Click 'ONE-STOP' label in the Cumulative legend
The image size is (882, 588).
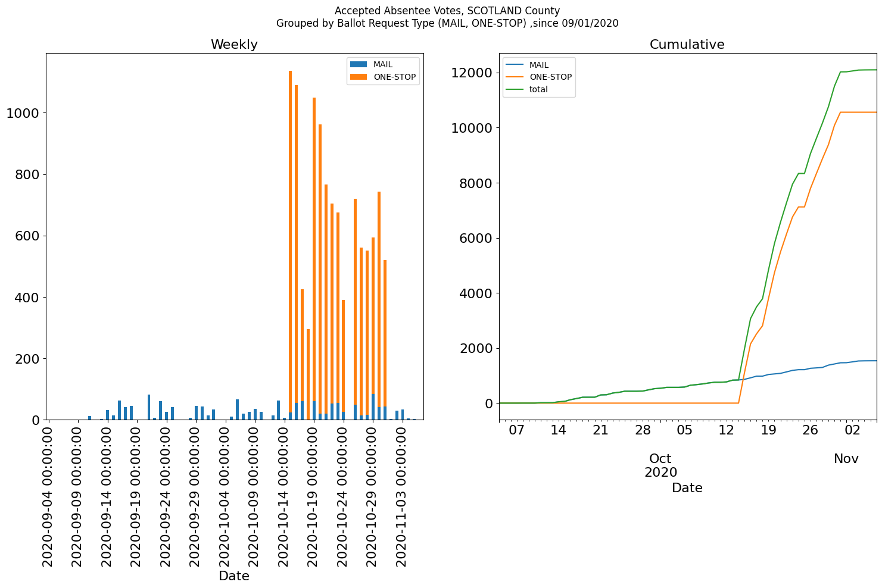tap(551, 77)
